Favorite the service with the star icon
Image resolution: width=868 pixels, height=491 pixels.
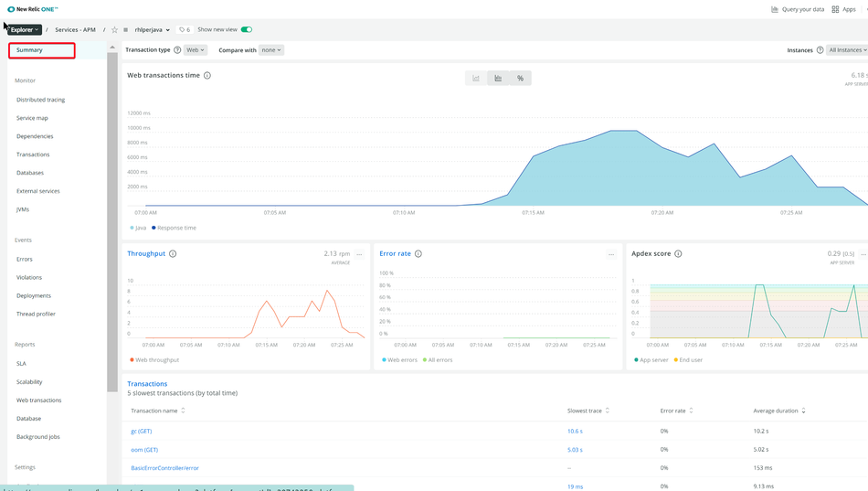114,30
